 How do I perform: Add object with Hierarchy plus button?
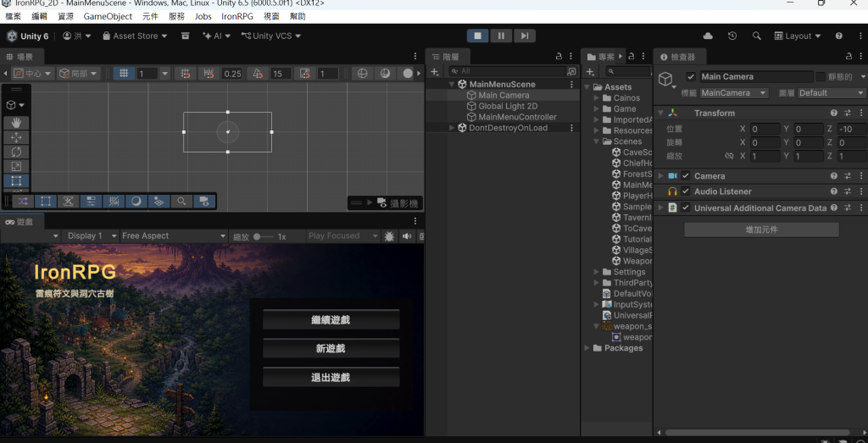point(436,72)
